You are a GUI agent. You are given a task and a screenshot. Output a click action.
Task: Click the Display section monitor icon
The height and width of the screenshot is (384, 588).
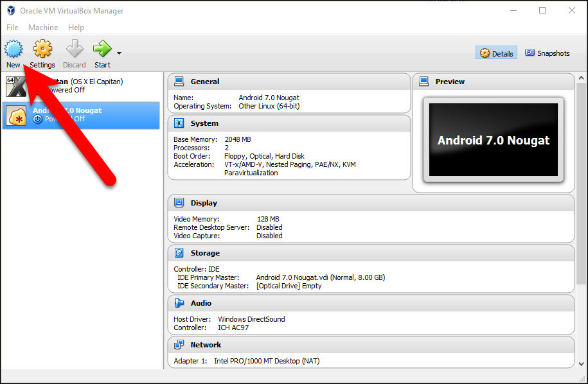179,203
